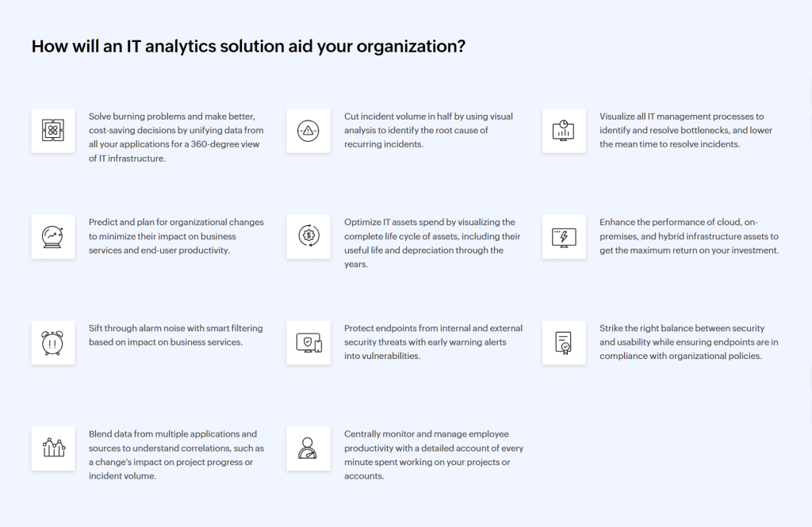Click the 'Solve burning problems' paragraph
This screenshot has width=812, height=527.
(x=177, y=137)
